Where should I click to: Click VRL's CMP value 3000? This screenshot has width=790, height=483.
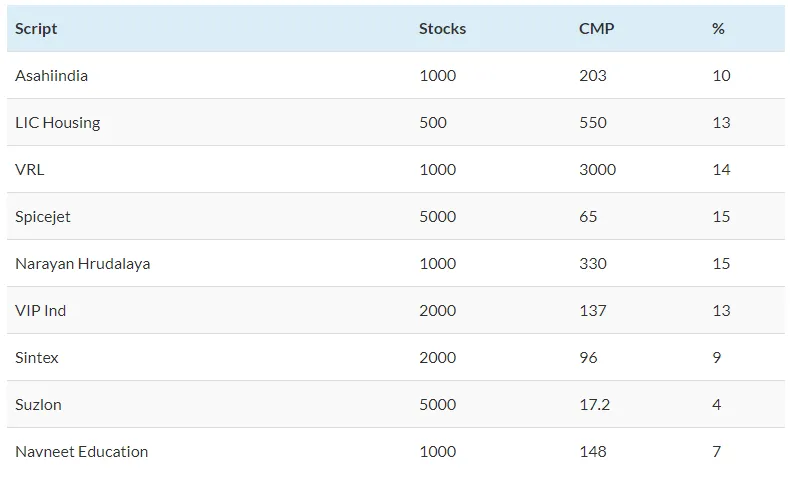(597, 170)
